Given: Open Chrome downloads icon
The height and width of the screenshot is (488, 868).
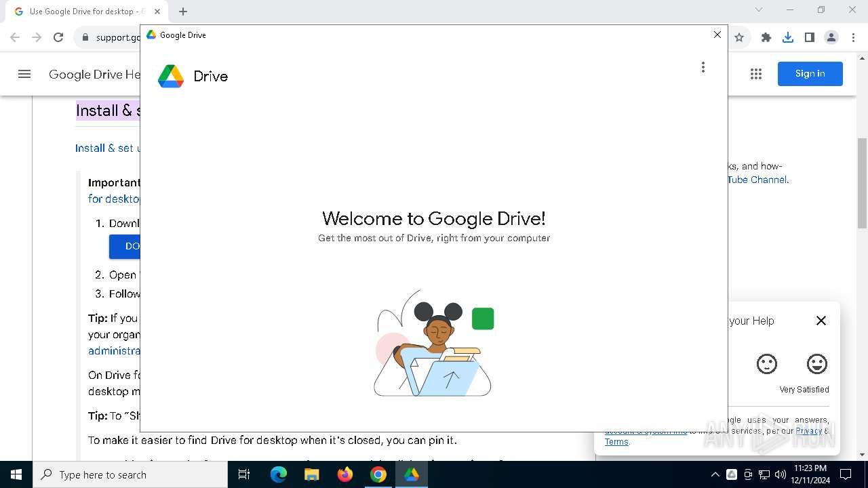Looking at the screenshot, I should pyautogui.click(x=788, y=37).
